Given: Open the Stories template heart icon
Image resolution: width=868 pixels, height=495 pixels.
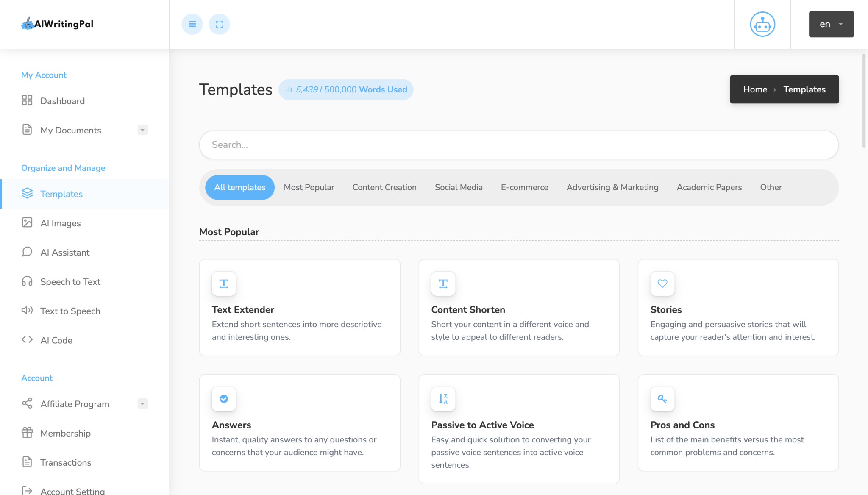Looking at the screenshot, I should coord(662,284).
